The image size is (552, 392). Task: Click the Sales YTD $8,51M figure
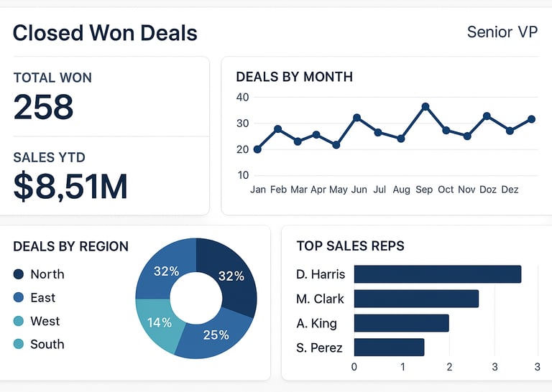coord(70,186)
